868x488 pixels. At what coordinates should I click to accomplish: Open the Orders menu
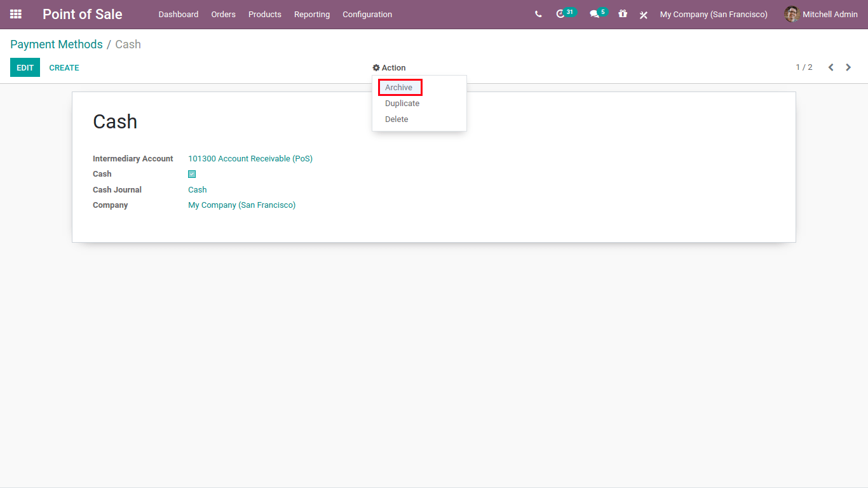point(223,14)
